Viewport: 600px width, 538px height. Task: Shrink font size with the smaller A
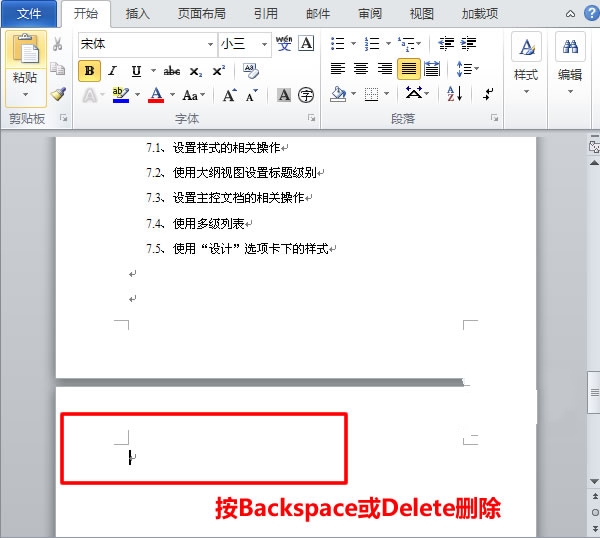[252, 95]
